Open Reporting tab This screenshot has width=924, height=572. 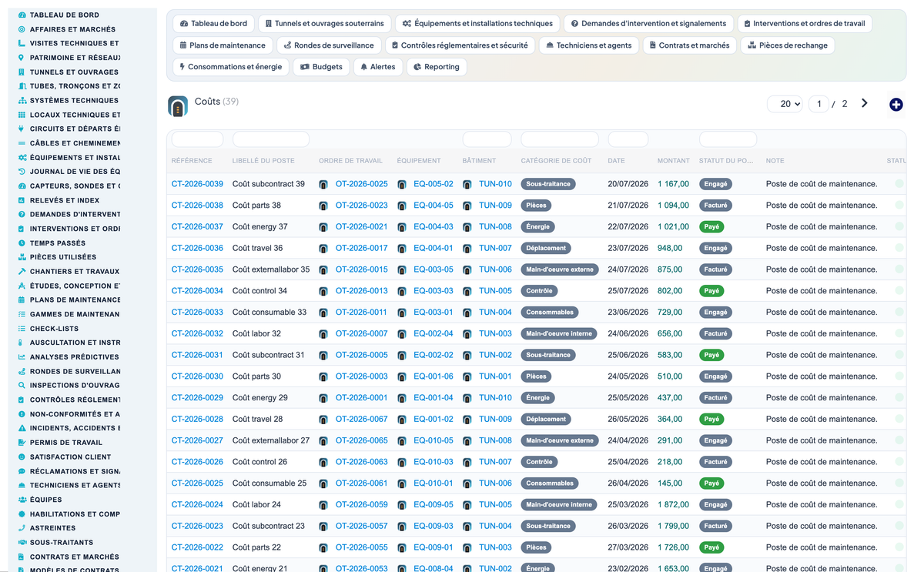pos(436,67)
